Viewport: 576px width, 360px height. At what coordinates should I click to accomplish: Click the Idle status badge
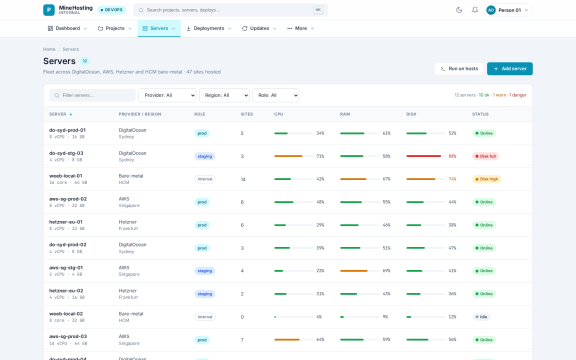(481, 317)
